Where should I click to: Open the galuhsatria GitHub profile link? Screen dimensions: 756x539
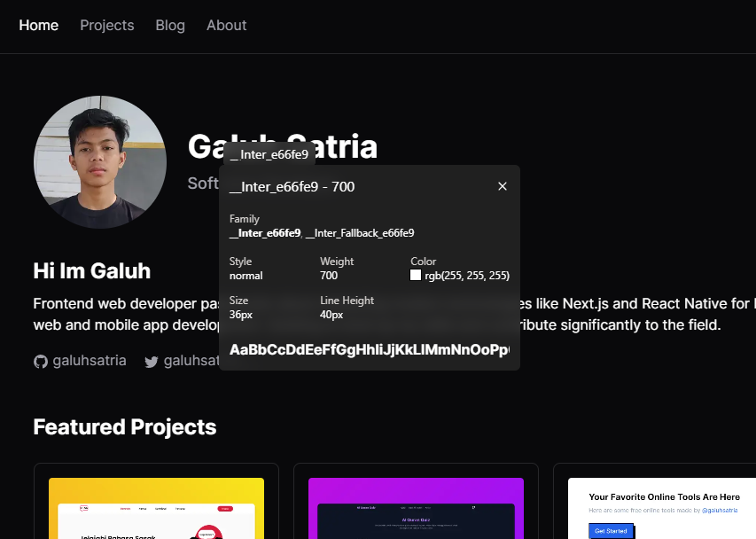click(x=89, y=361)
